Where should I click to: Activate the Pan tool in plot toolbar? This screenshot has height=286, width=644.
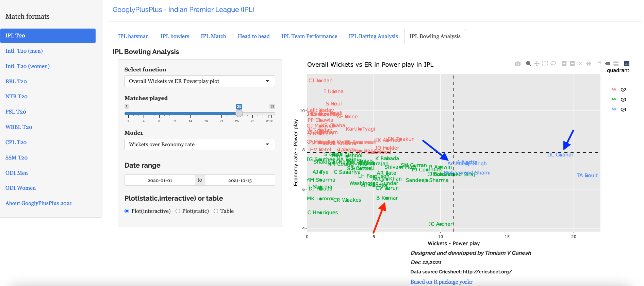tap(536, 64)
